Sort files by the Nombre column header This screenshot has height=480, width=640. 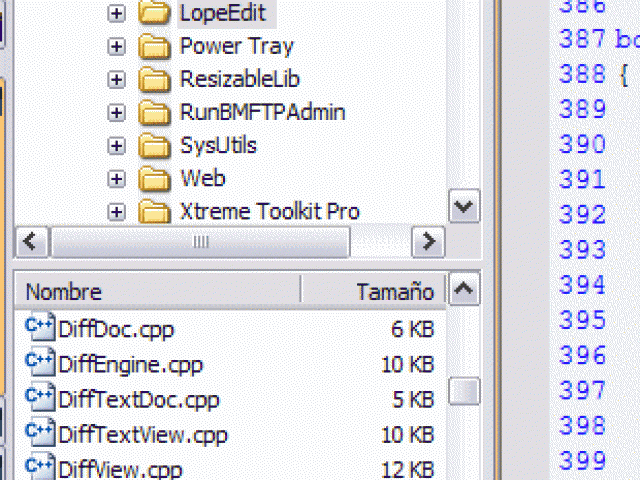(x=158, y=290)
